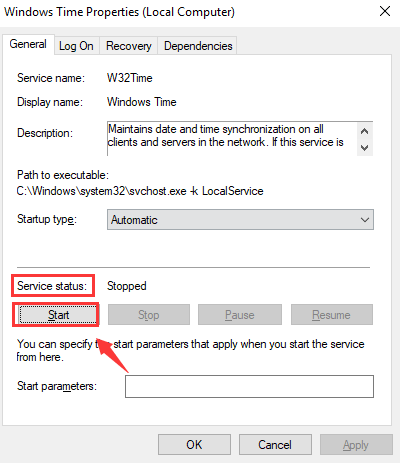400x463 pixels.
Task: Close the Windows Time Properties dialog
Action: (x=385, y=11)
